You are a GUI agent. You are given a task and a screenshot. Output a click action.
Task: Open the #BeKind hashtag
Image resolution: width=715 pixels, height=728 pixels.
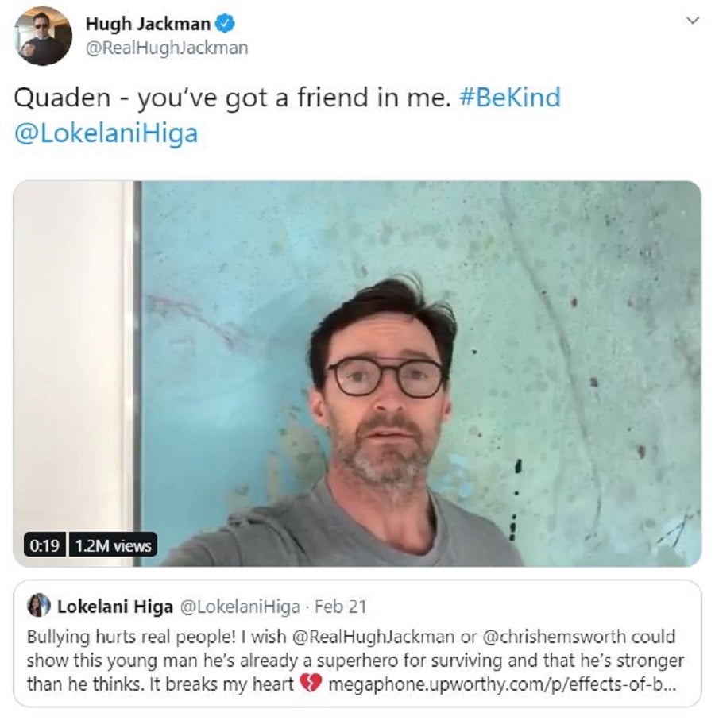(510, 98)
